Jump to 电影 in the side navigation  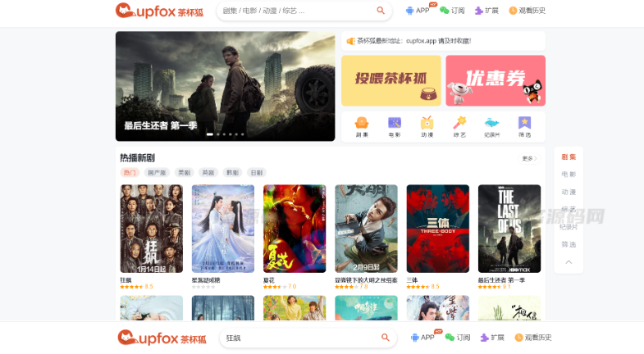coord(569,175)
